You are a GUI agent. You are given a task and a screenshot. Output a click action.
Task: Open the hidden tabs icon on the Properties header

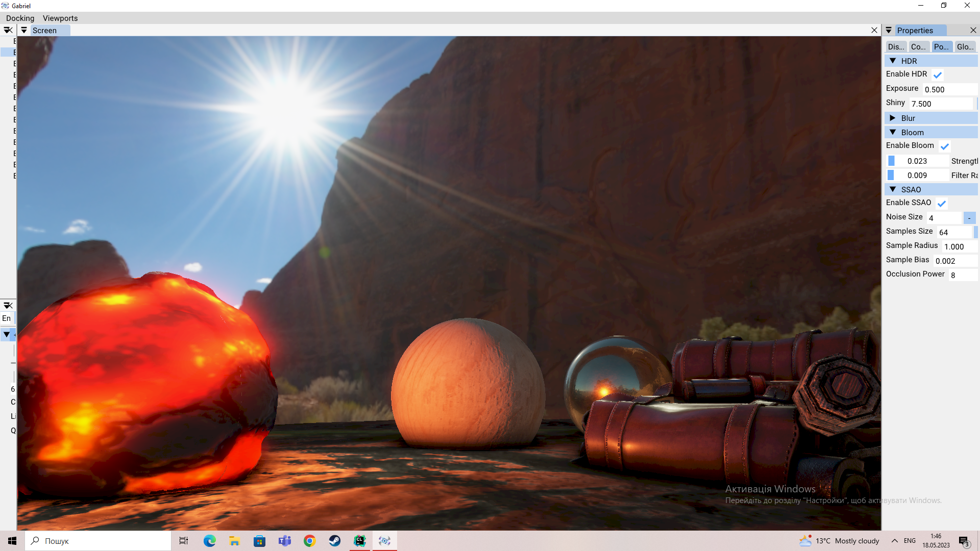[888, 30]
